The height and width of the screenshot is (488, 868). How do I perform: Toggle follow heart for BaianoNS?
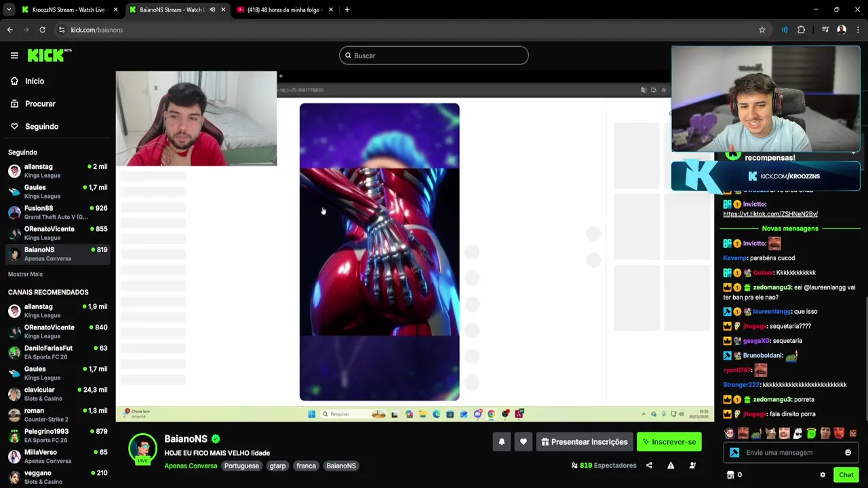coord(523,442)
